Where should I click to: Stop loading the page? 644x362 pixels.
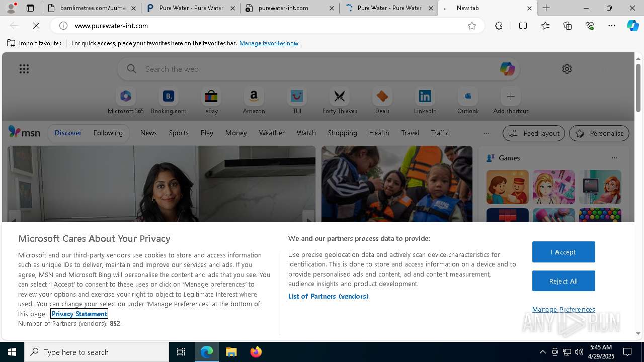36,26
